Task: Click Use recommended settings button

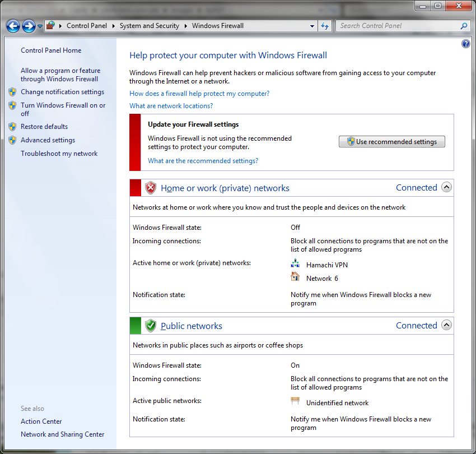Action: point(392,142)
